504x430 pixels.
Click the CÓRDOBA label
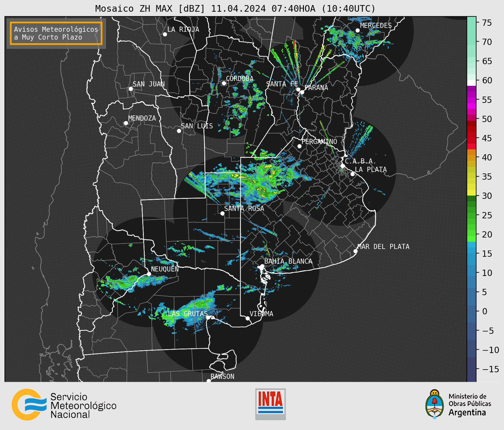tap(240, 79)
